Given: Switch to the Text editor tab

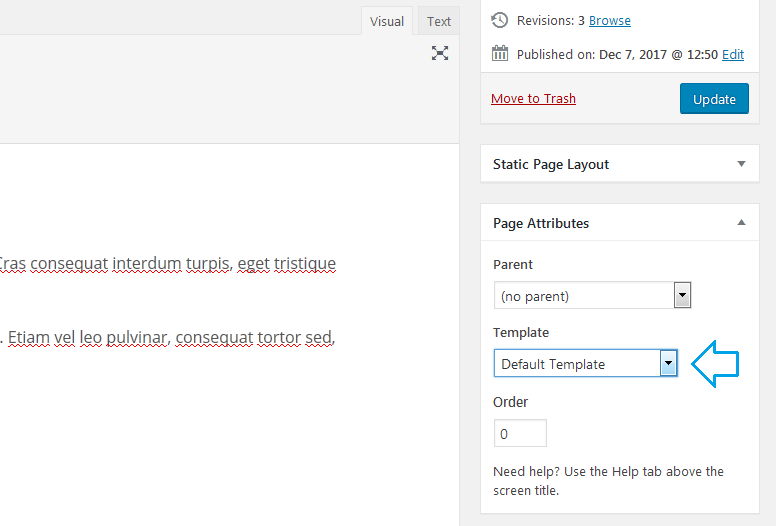Looking at the screenshot, I should tap(438, 21).
